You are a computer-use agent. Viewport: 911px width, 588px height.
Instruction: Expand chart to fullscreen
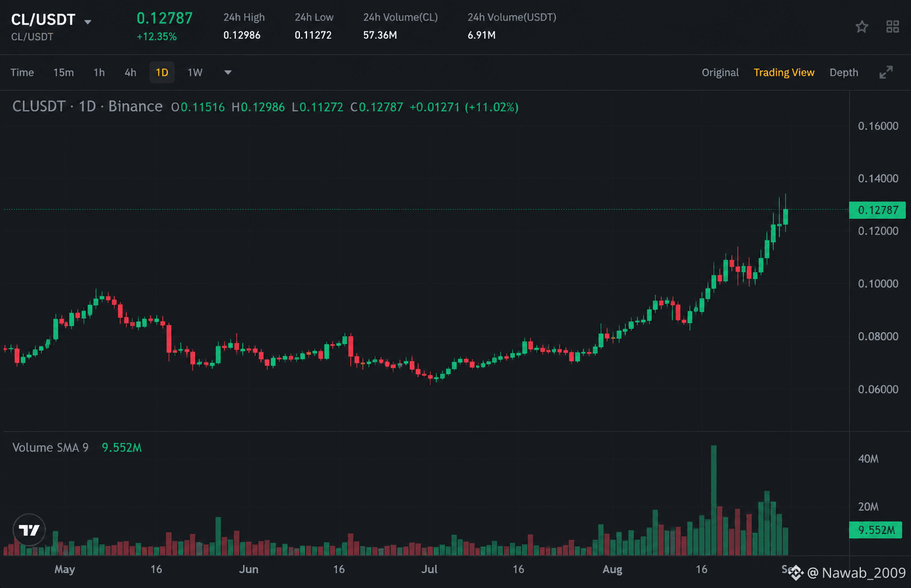[x=886, y=72]
